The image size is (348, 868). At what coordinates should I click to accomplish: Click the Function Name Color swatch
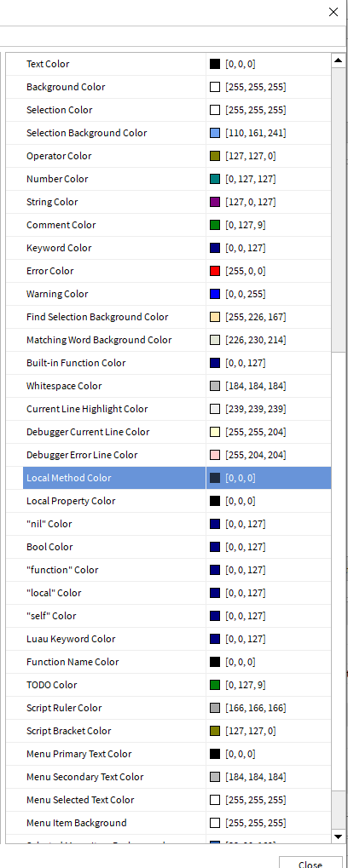pyautogui.click(x=215, y=662)
